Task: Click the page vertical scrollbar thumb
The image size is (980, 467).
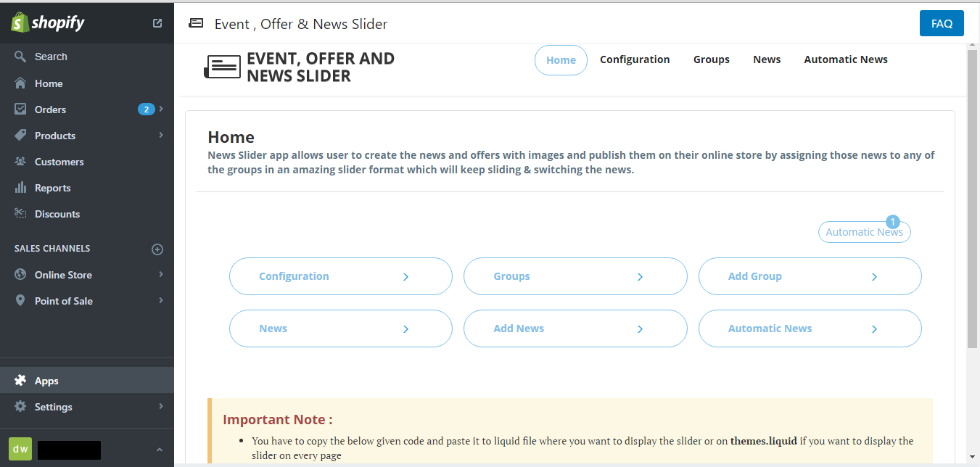Action: [973, 197]
